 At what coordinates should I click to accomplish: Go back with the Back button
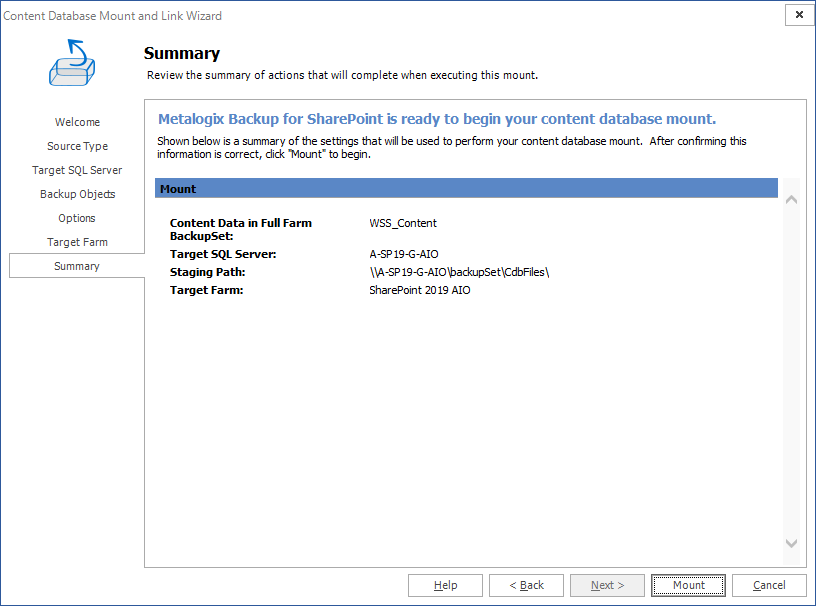[526, 585]
